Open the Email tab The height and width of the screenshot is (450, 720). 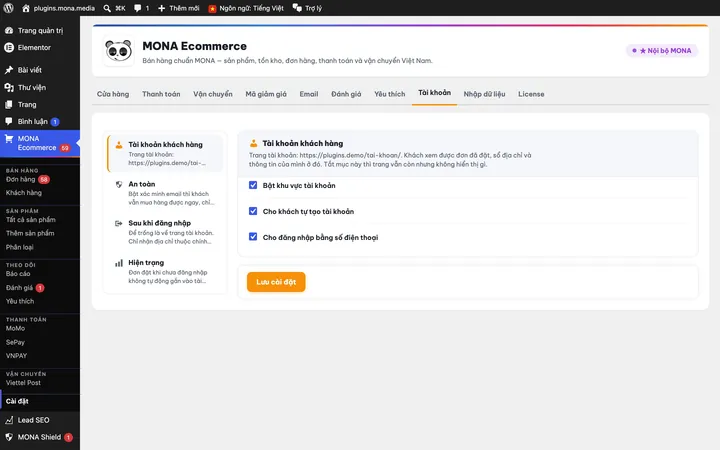coord(309,94)
